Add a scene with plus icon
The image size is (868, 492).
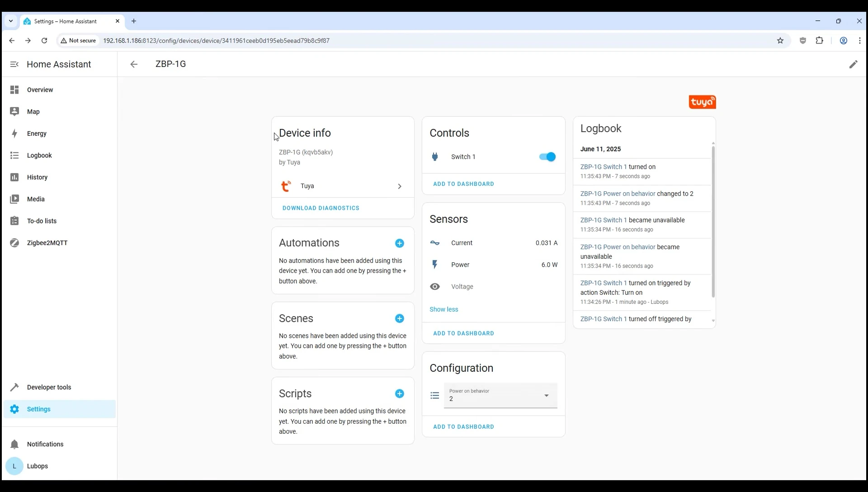point(400,318)
